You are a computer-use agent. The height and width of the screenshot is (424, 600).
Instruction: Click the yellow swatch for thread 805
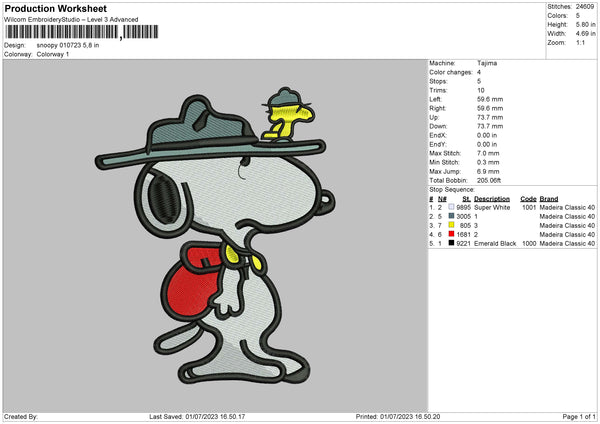451,225
